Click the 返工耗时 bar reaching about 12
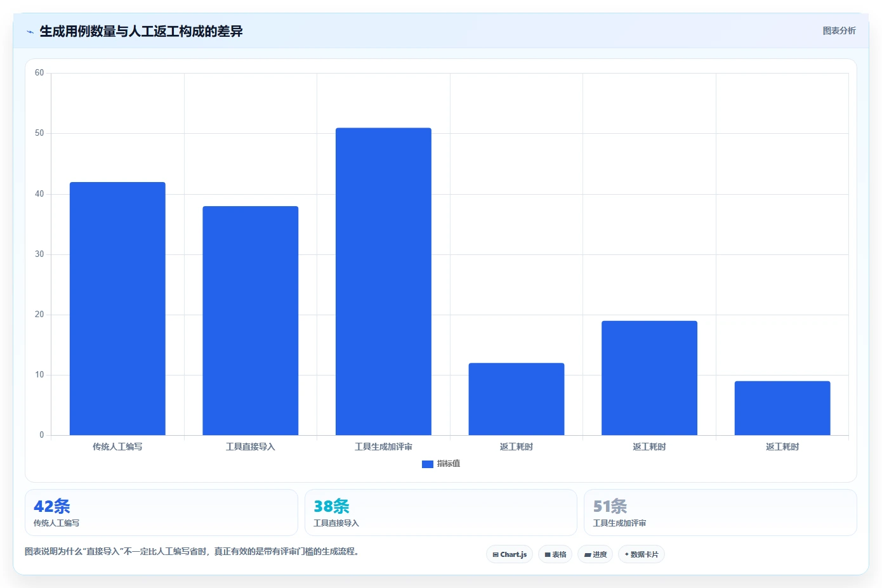882x588 pixels. (x=517, y=399)
